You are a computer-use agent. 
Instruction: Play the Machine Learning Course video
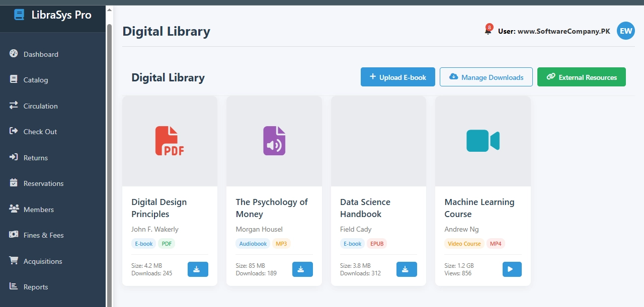512,269
